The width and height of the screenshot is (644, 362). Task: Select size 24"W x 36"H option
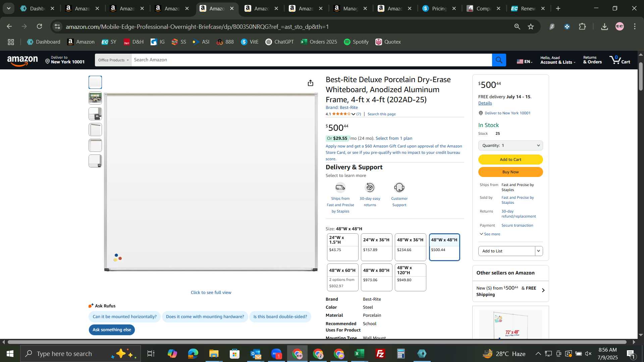coord(376,247)
